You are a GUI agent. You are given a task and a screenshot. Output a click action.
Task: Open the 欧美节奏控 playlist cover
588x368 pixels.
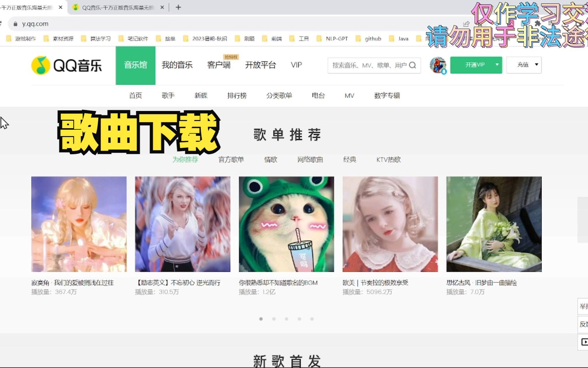390,224
